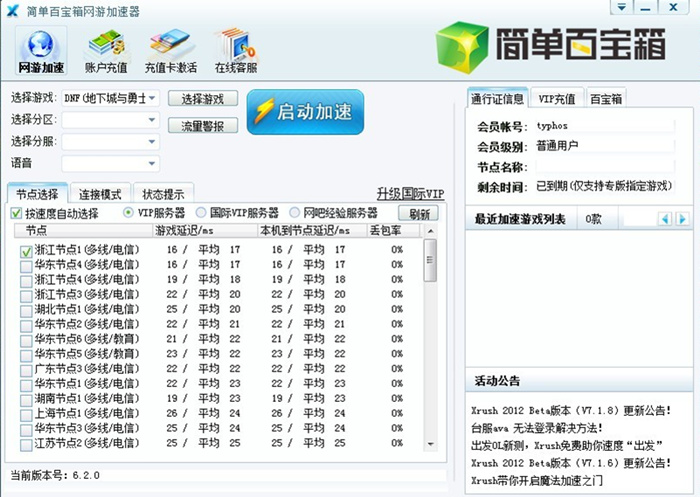Open the 选择分服 dropdown
This screenshot has height=497, width=700.
click(x=110, y=142)
